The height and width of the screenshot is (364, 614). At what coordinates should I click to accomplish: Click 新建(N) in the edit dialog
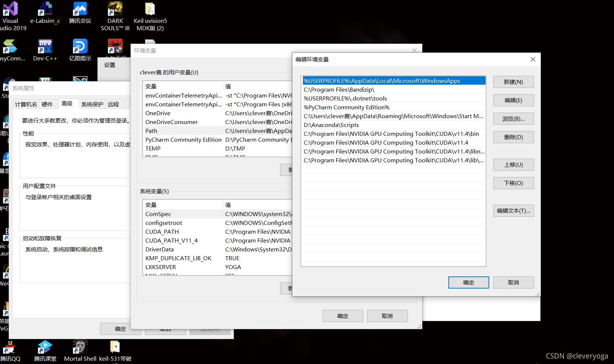[514, 82]
